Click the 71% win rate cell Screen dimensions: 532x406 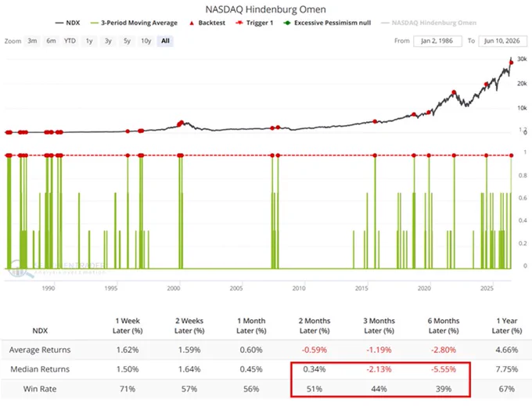coord(128,389)
